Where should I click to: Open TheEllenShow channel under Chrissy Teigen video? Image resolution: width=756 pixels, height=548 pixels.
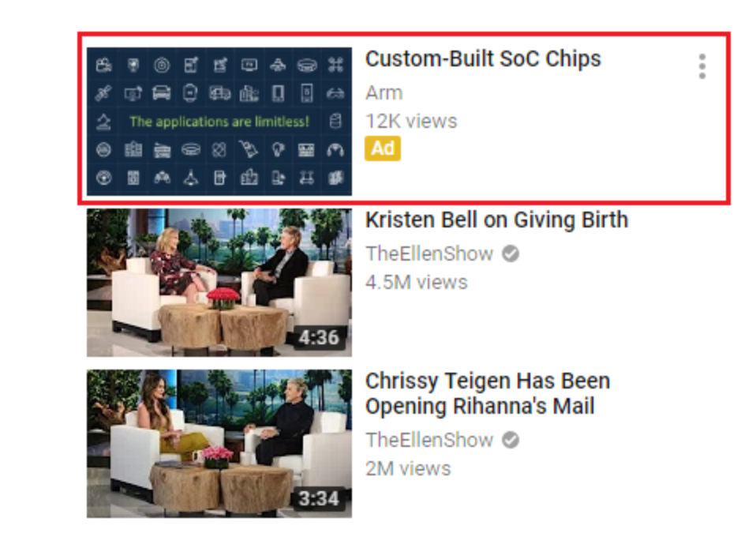pyautogui.click(x=429, y=440)
